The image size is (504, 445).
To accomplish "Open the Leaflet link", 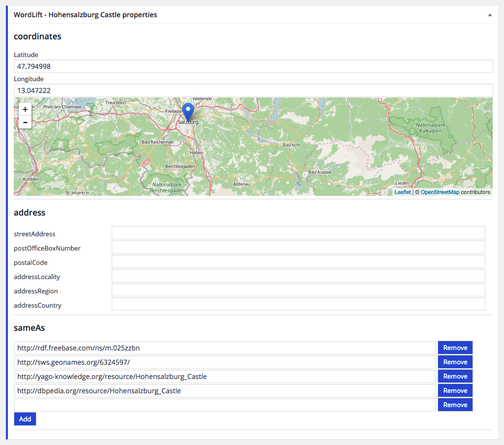I will 402,192.
